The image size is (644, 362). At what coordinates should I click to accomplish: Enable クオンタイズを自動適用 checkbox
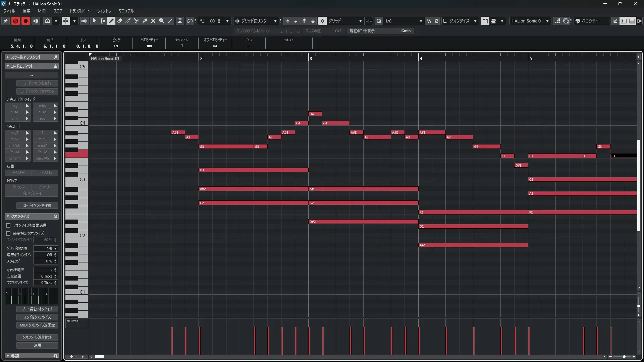[x=8, y=226]
